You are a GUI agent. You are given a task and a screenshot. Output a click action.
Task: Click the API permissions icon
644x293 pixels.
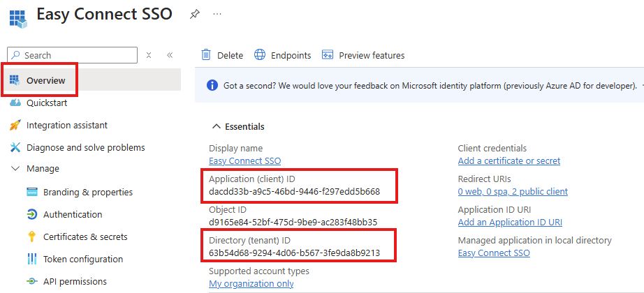[x=32, y=282]
